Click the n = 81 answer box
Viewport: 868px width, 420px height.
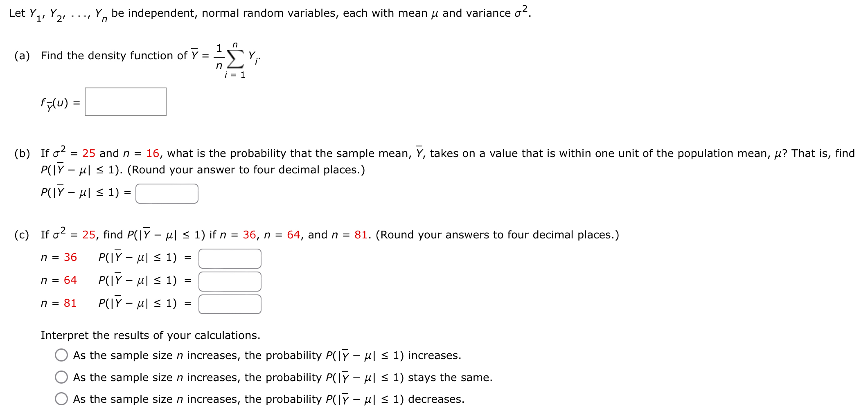(x=230, y=304)
